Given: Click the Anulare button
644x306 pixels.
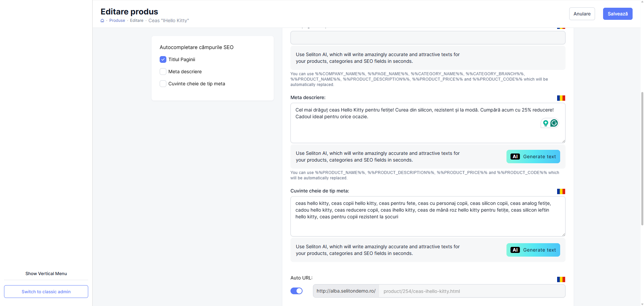Looking at the screenshot, I should [x=582, y=14].
